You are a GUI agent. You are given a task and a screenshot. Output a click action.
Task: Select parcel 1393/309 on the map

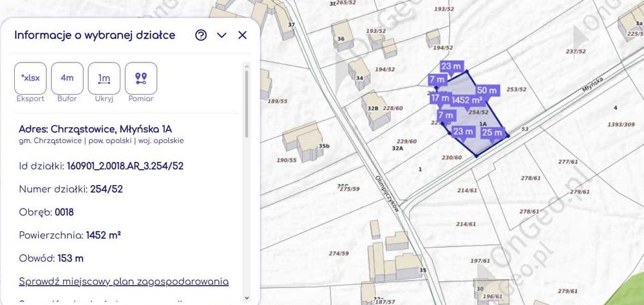coord(621,124)
